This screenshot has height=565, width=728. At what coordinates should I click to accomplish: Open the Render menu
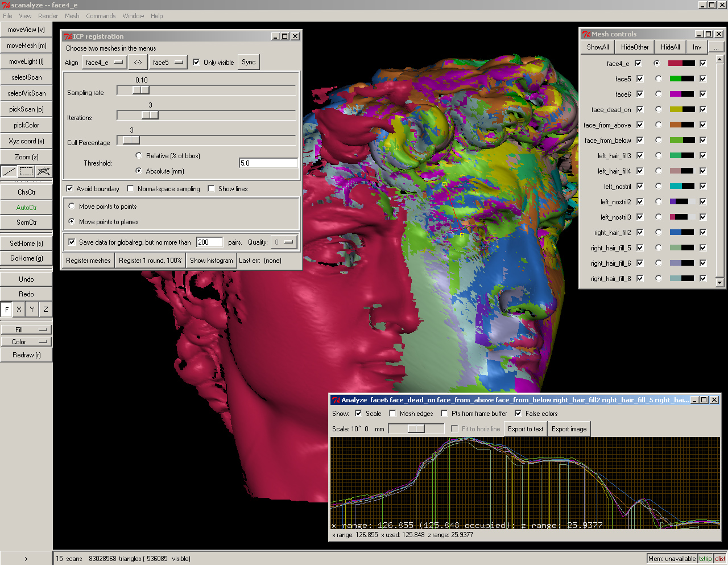[48, 16]
